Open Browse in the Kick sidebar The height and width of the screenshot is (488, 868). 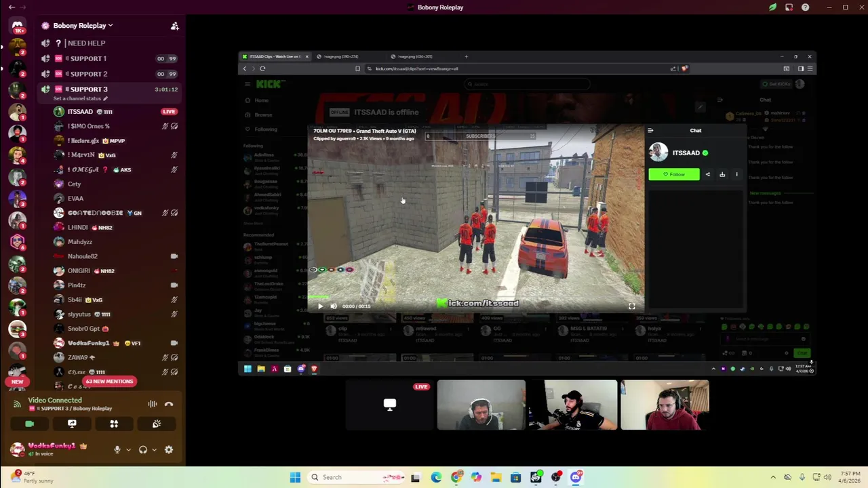(x=263, y=115)
